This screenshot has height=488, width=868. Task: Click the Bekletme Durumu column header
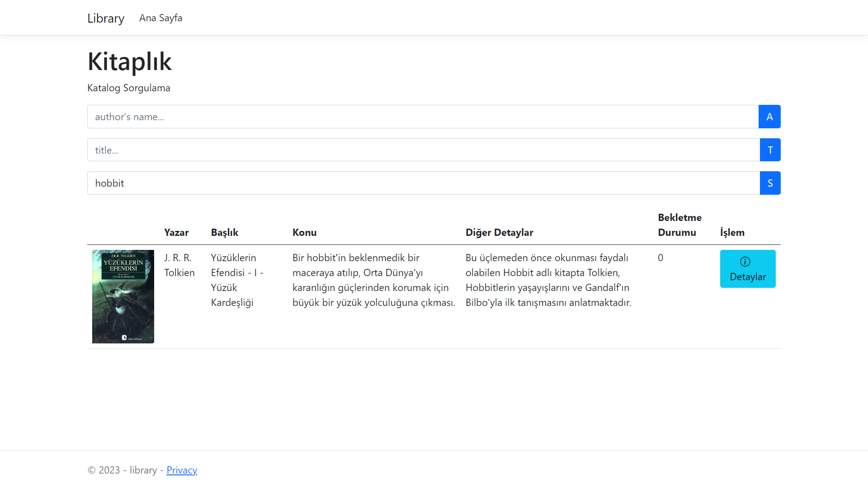(x=679, y=225)
